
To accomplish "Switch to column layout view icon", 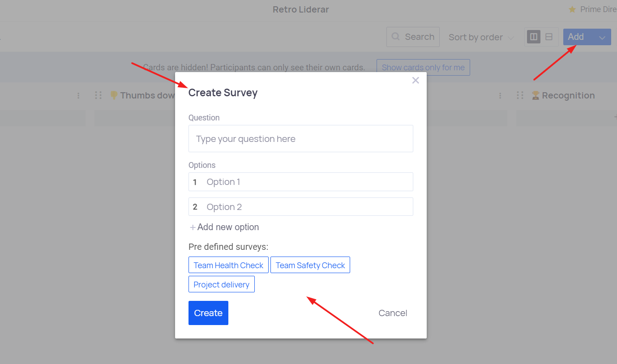I will 534,37.
